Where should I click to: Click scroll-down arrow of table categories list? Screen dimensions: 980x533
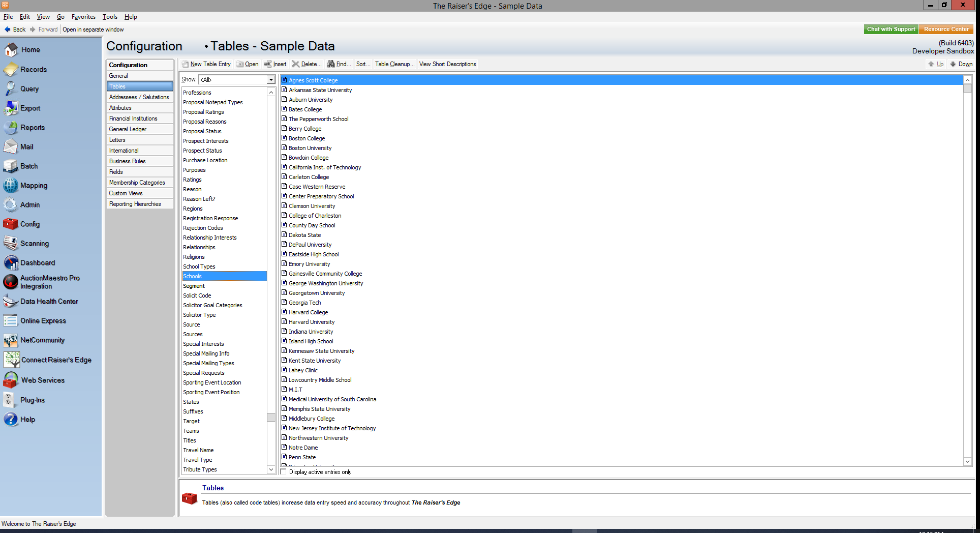pyautogui.click(x=271, y=469)
